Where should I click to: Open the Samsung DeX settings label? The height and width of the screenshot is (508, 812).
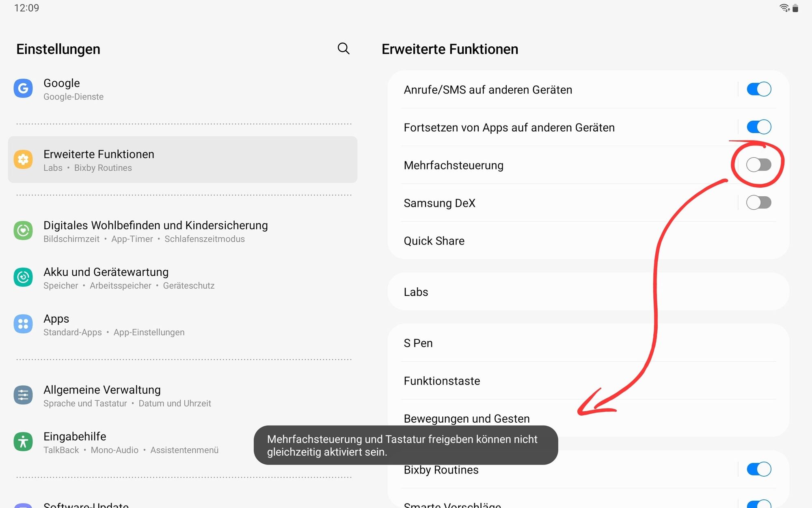click(439, 203)
